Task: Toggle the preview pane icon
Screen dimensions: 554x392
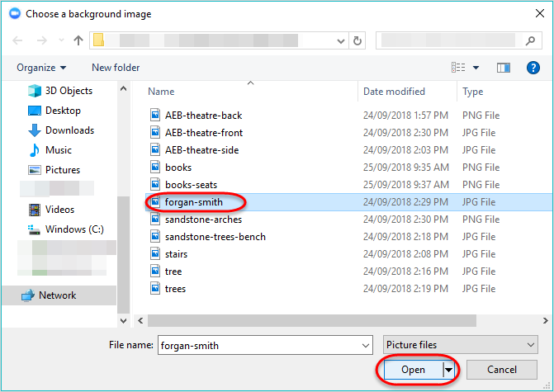Action: 503,68
